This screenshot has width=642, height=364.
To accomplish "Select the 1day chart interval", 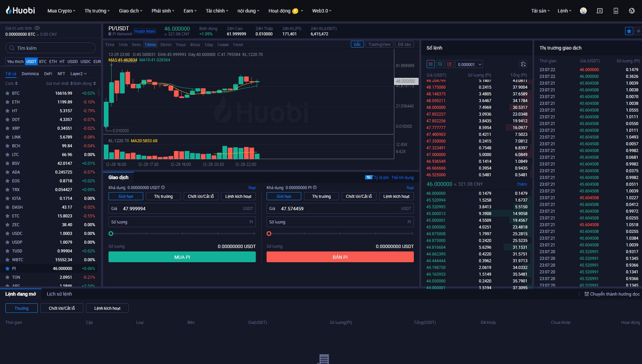I will pos(209,44).
